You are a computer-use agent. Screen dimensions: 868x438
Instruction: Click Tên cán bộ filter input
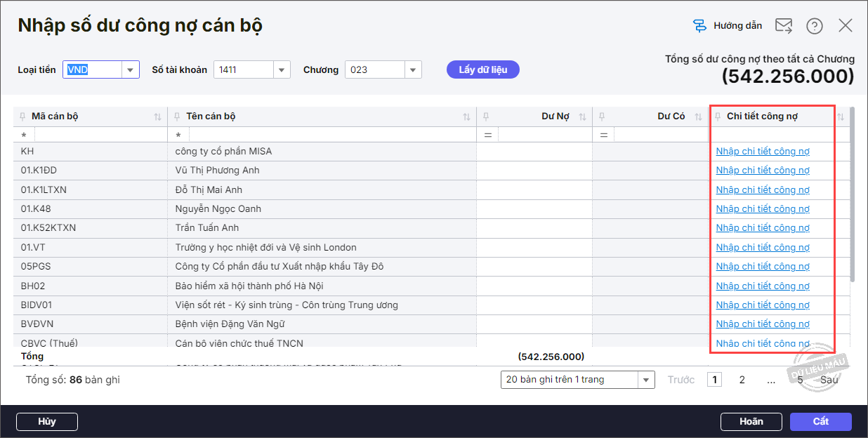333,135
